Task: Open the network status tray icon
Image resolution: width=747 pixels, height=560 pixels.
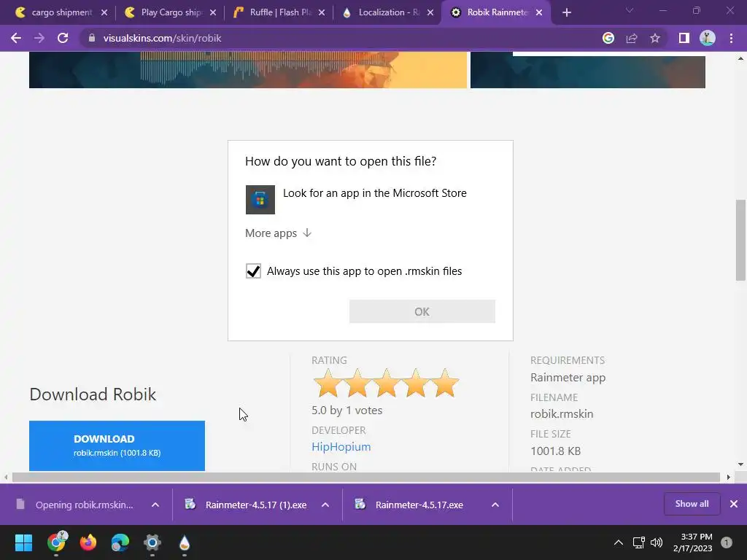Action: coord(638,542)
